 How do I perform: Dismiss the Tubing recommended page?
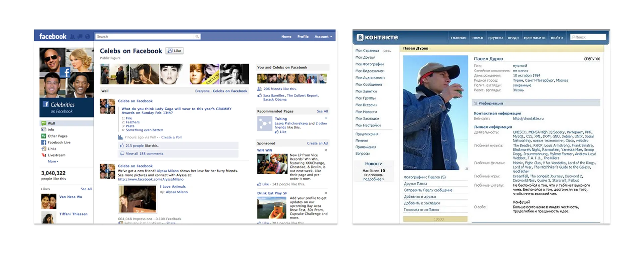click(x=326, y=118)
